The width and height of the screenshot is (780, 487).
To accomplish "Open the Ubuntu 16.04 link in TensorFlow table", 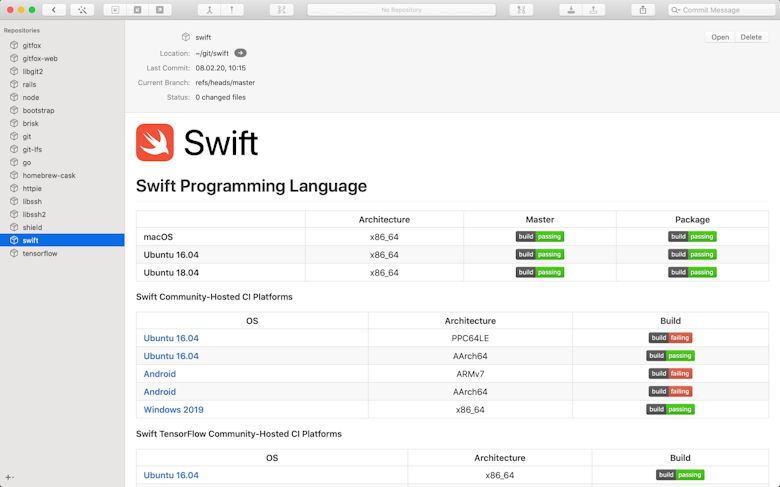I will [171, 475].
